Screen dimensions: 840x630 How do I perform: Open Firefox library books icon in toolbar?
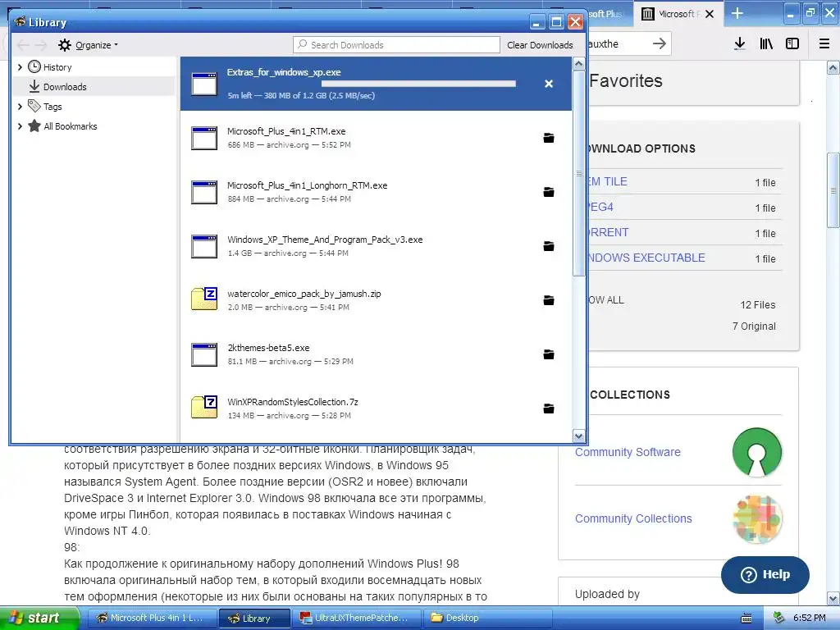tap(766, 44)
